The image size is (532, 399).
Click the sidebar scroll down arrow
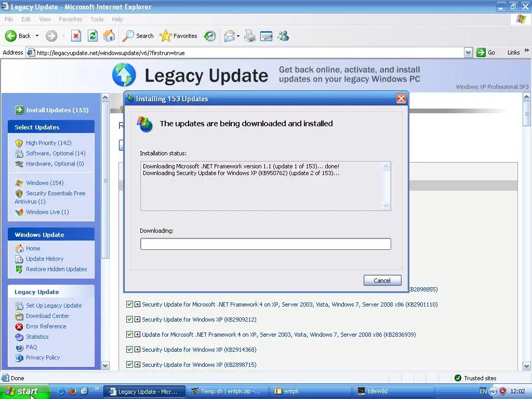point(105,365)
